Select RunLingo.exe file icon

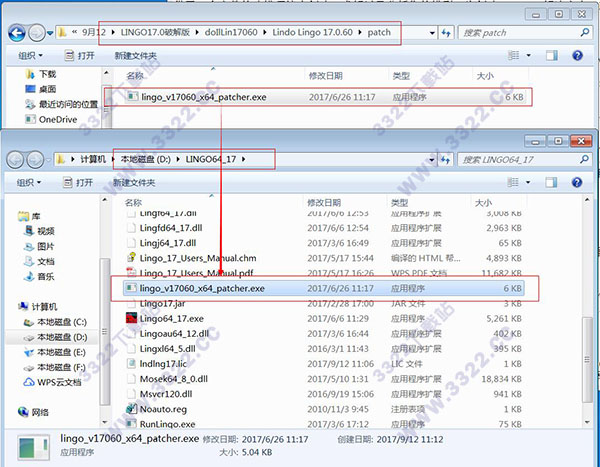click(x=132, y=424)
